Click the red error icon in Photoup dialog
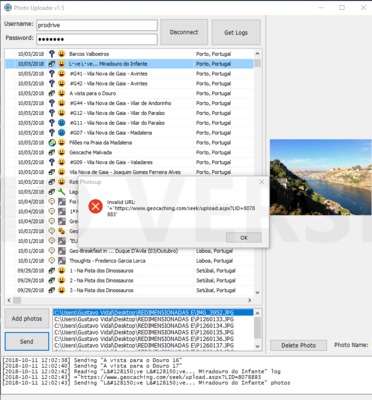372x400 pixels. tap(95, 207)
